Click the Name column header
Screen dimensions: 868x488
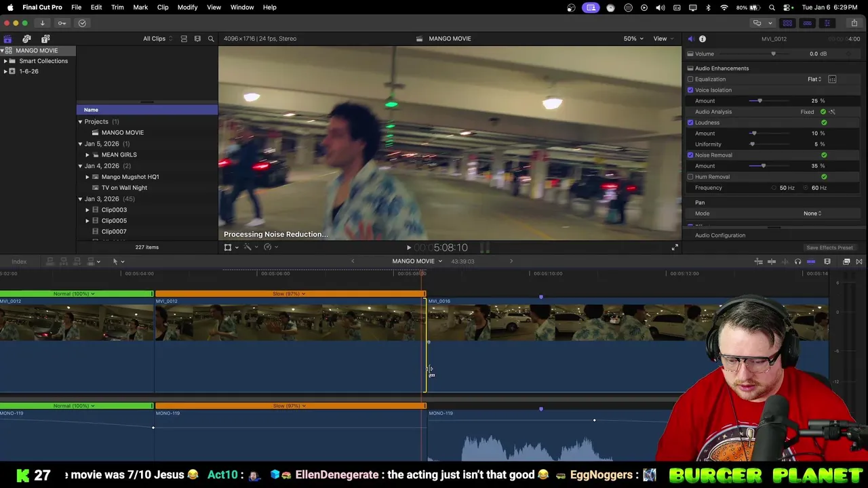pyautogui.click(x=147, y=110)
